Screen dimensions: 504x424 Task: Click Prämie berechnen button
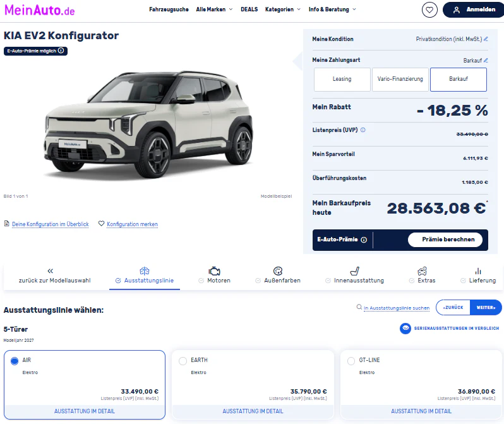(445, 239)
